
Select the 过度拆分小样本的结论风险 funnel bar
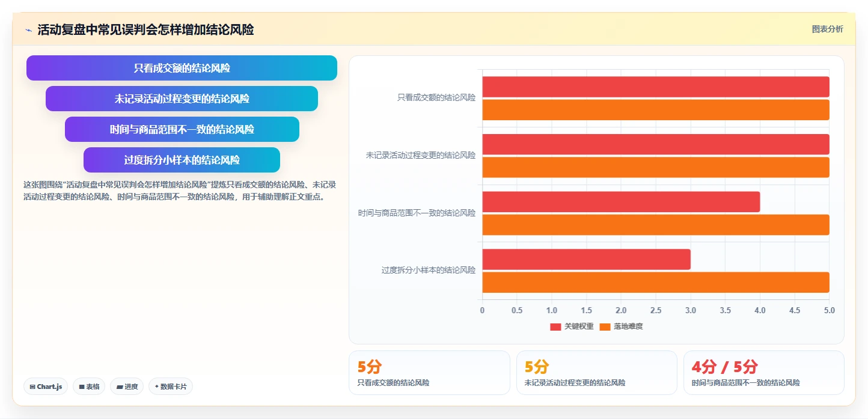pyautogui.click(x=182, y=160)
